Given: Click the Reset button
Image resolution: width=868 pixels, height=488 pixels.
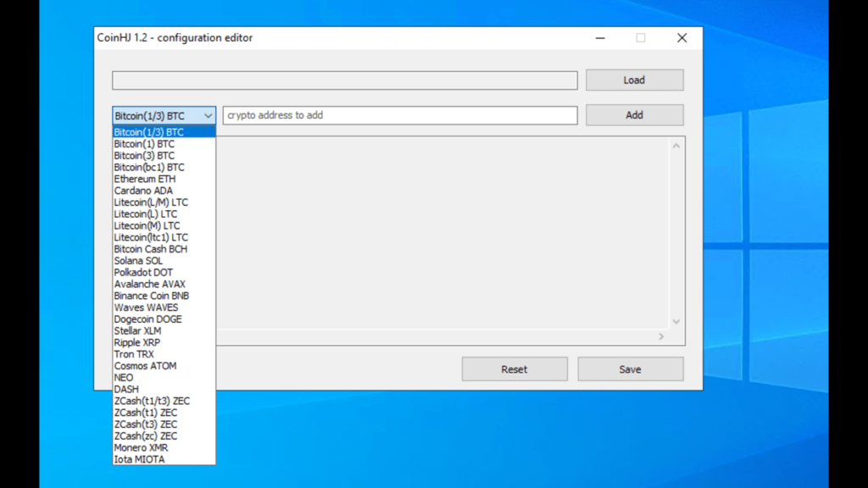Looking at the screenshot, I should click(x=515, y=369).
